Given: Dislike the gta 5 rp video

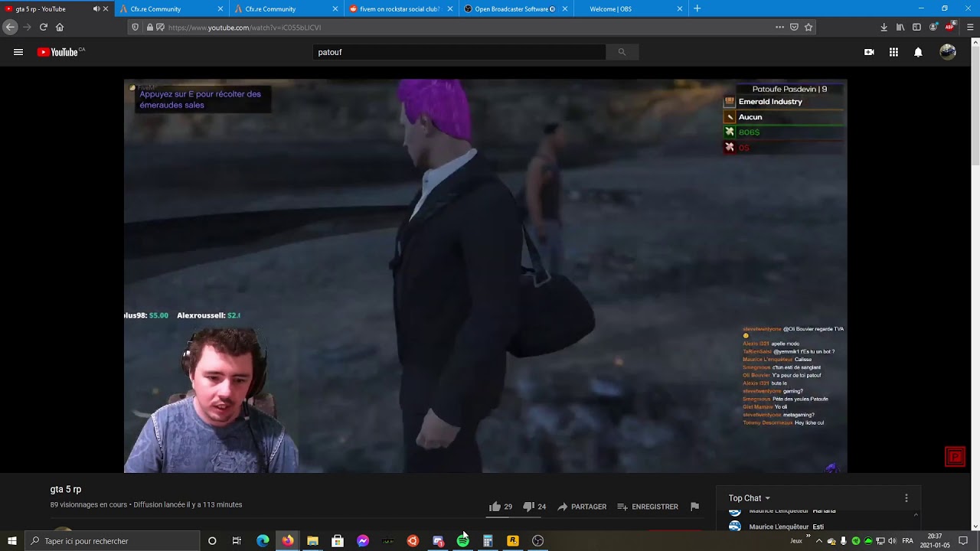Looking at the screenshot, I should tap(534, 507).
